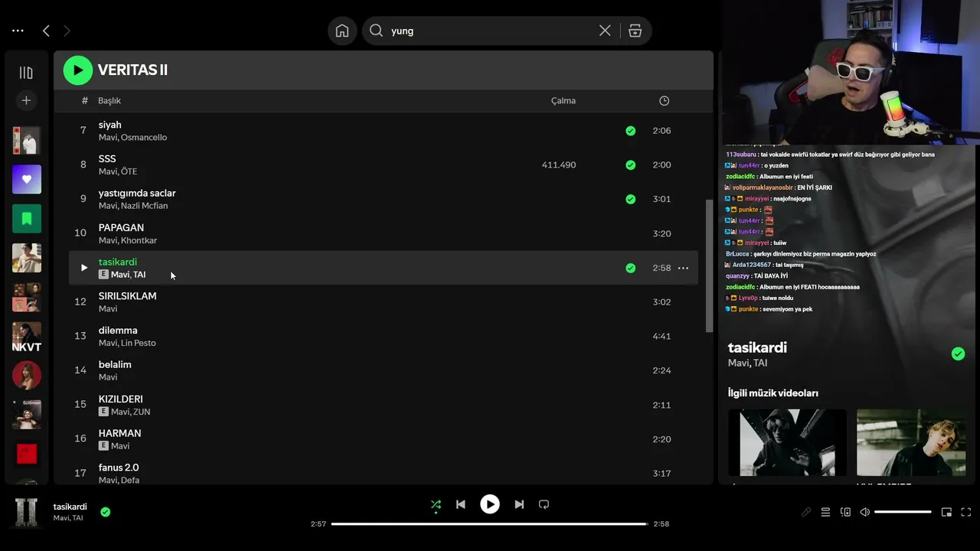Clear the search text 'yung'
Viewport: 980px width, 551px height.
tap(605, 31)
